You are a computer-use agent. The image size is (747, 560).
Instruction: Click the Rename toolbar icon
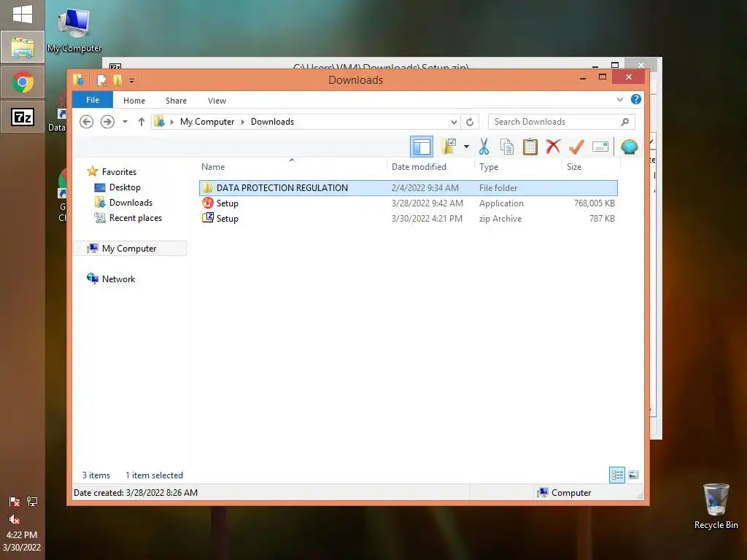click(x=600, y=147)
